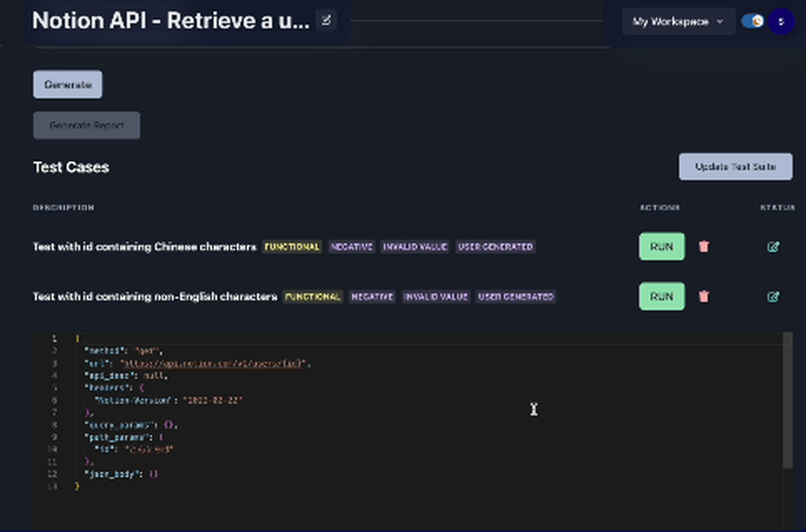Image resolution: width=806 pixels, height=532 pixels.
Task: Edit the Chinese characters test case
Action: coord(773,247)
